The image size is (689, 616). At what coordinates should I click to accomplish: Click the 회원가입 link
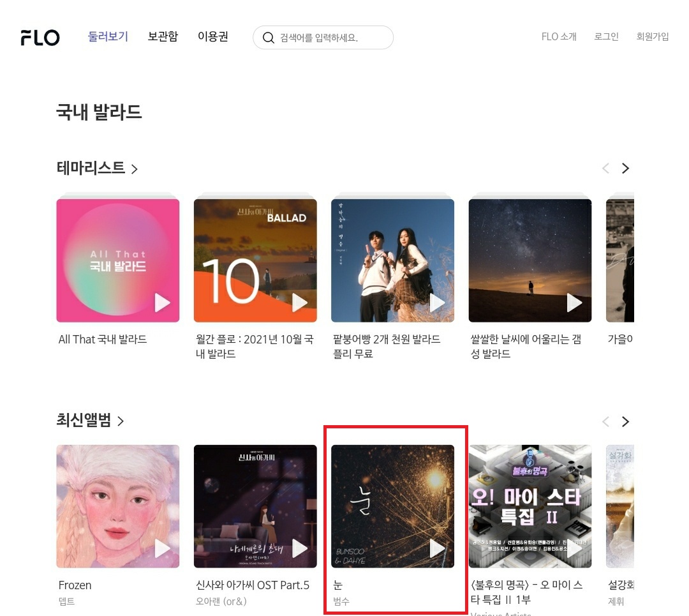tap(653, 37)
